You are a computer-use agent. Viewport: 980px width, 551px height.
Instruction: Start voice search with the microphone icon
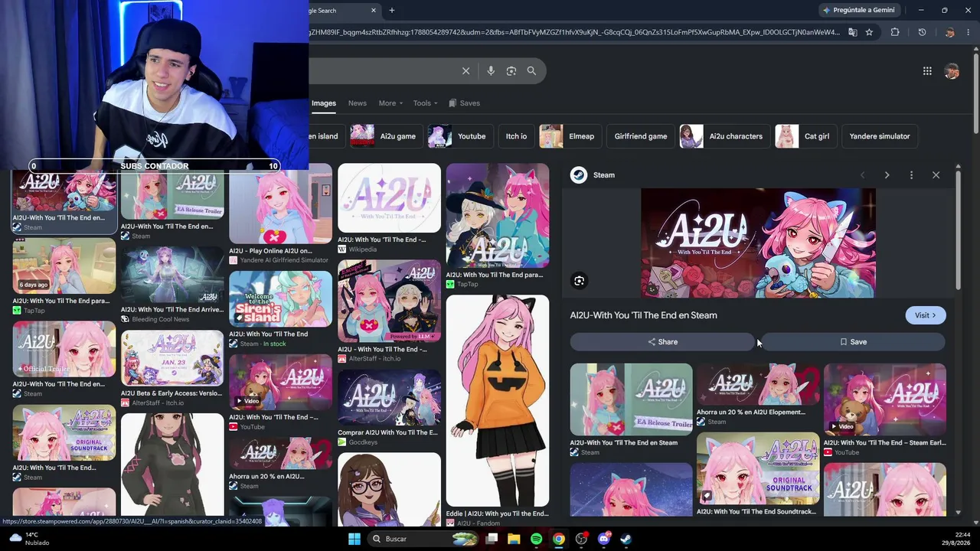[491, 71]
